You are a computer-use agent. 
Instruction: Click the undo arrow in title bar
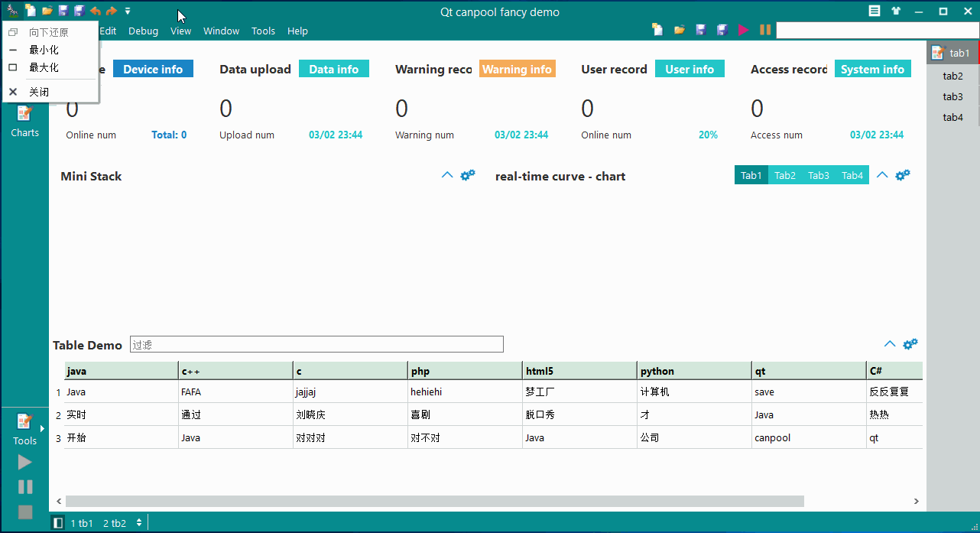(96, 11)
